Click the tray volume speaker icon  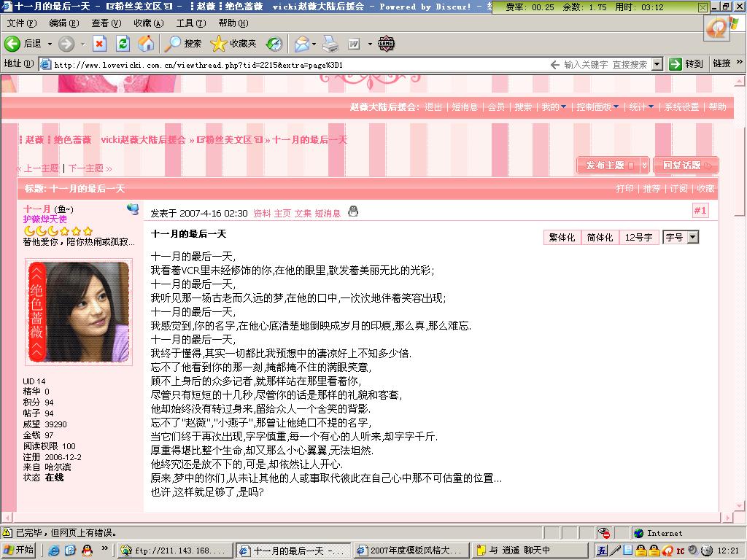pyautogui.click(x=694, y=551)
